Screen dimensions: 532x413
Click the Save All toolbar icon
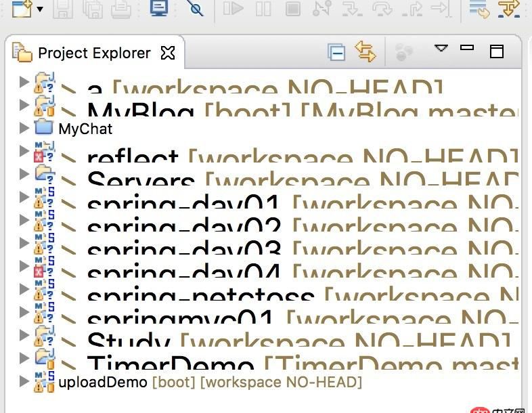tap(92, 9)
